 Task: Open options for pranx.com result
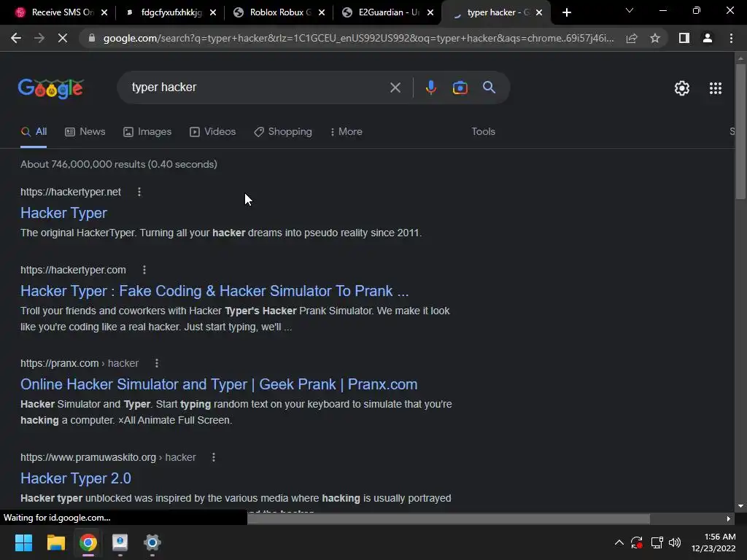tap(157, 363)
